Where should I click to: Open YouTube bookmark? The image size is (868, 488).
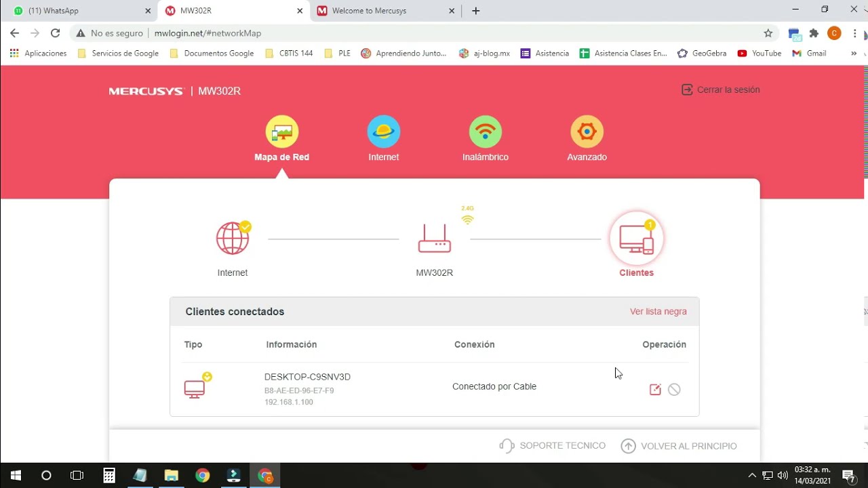pyautogui.click(x=759, y=54)
